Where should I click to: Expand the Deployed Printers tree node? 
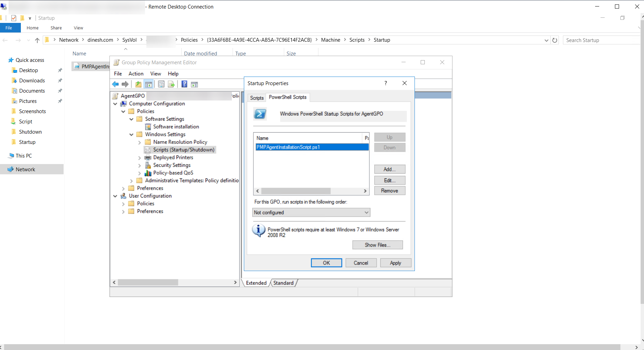[x=140, y=158]
